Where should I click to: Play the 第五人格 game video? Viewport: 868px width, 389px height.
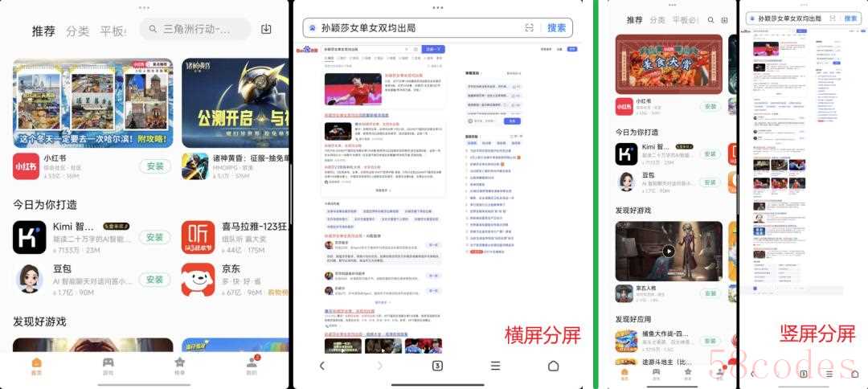669,251
